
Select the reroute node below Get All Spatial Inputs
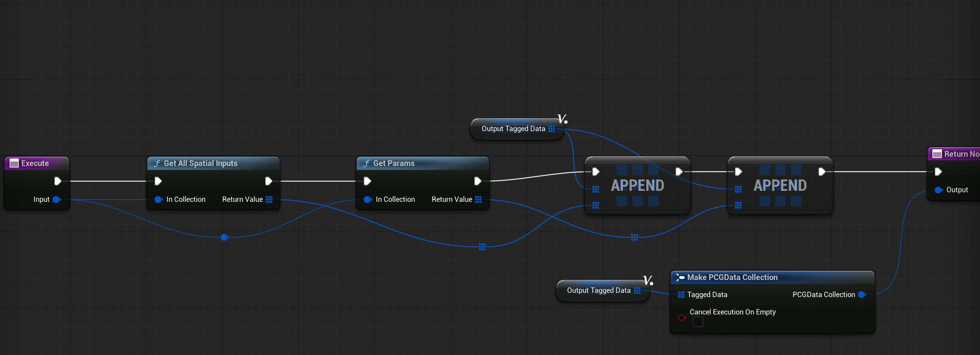(x=224, y=237)
